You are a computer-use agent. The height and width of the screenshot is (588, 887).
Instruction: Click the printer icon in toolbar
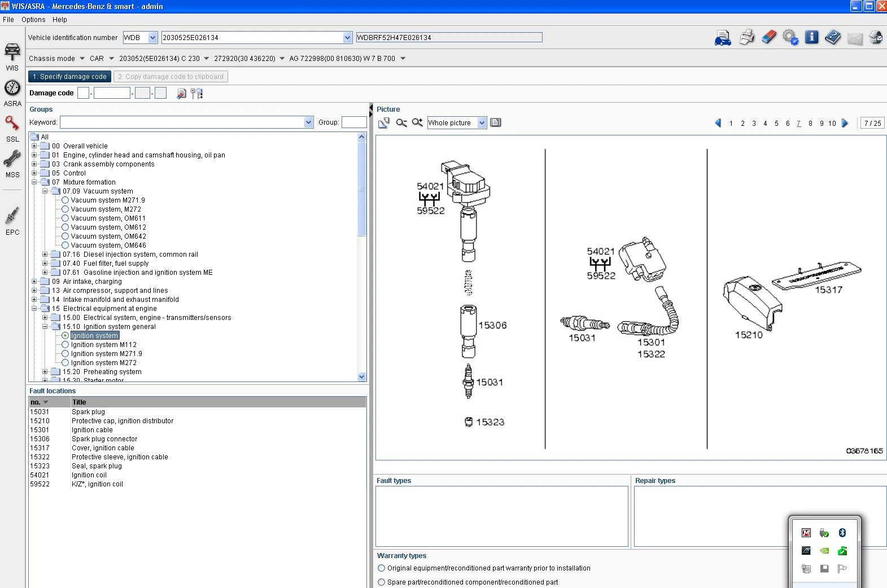(746, 38)
